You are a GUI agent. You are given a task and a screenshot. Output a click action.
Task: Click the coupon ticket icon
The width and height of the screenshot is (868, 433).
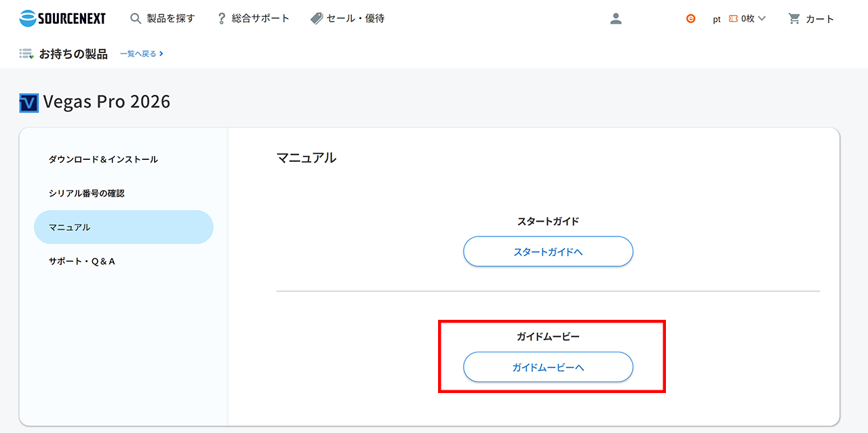click(733, 19)
